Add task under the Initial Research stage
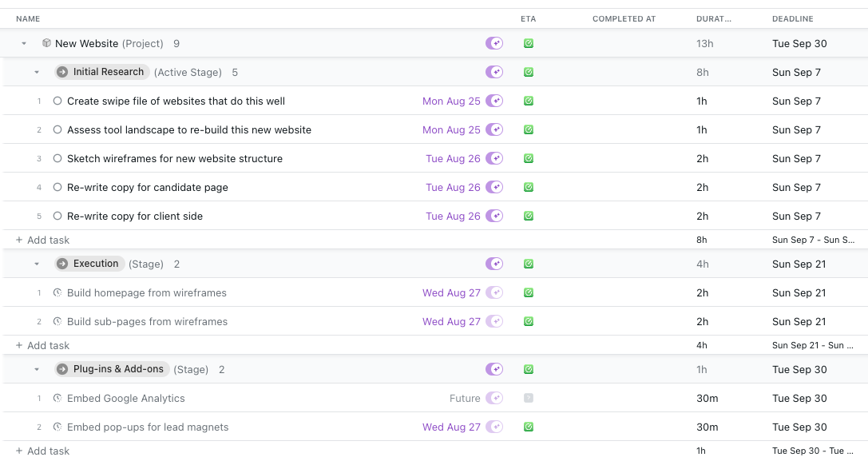This screenshot has width=868, height=461. pos(42,240)
